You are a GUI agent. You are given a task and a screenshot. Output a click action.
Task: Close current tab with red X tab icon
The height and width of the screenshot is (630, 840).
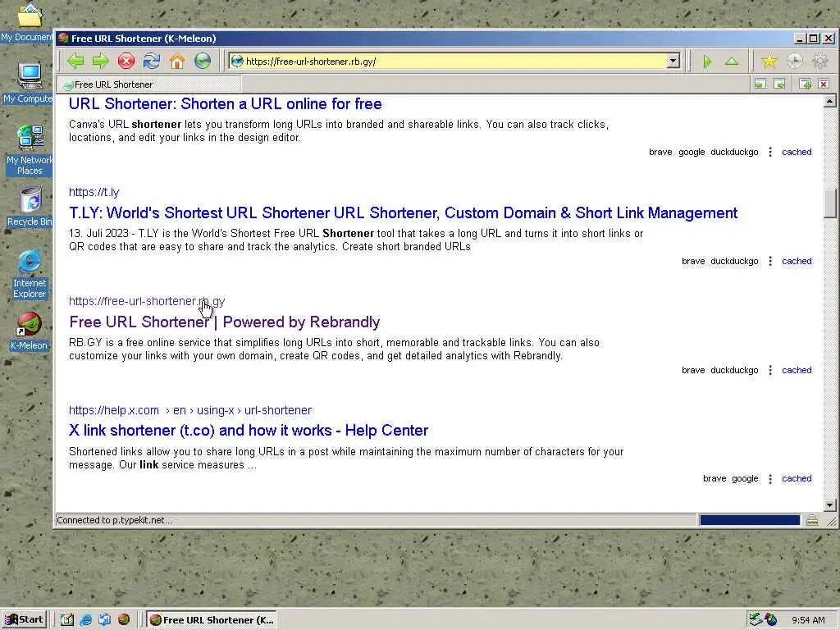(824, 84)
